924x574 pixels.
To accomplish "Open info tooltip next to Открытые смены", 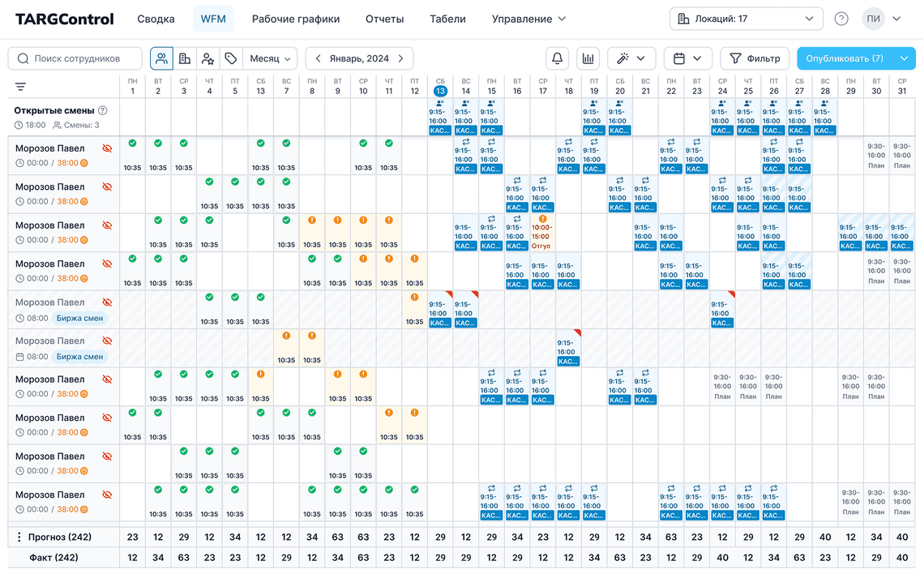I will coord(103,110).
